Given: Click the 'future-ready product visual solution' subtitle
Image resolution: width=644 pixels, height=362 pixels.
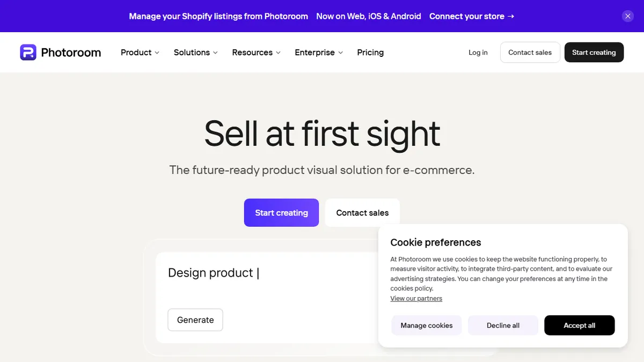Looking at the screenshot, I should click(x=322, y=171).
